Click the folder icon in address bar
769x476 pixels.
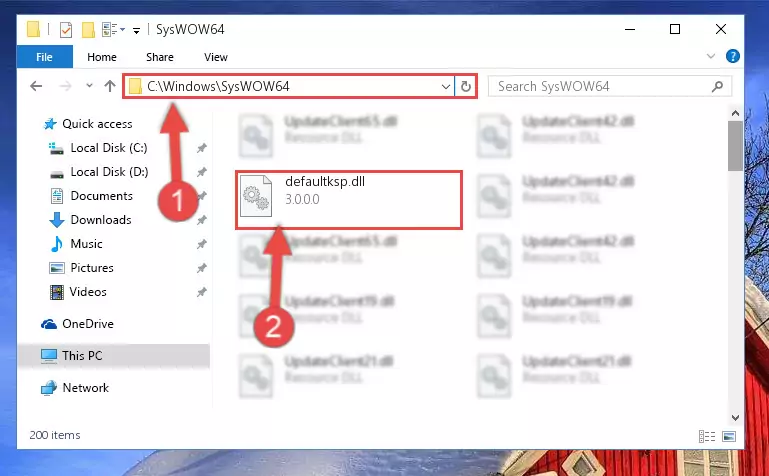[135, 87]
